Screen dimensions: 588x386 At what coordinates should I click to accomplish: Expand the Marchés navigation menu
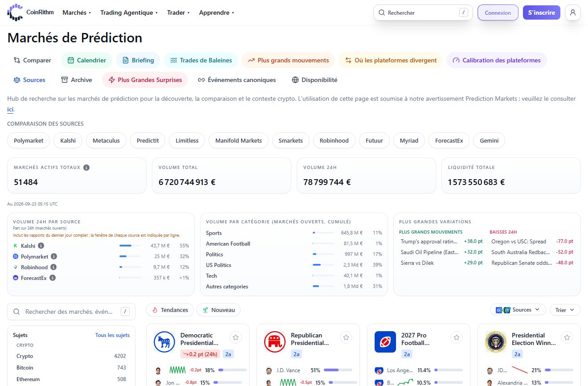[77, 12]
